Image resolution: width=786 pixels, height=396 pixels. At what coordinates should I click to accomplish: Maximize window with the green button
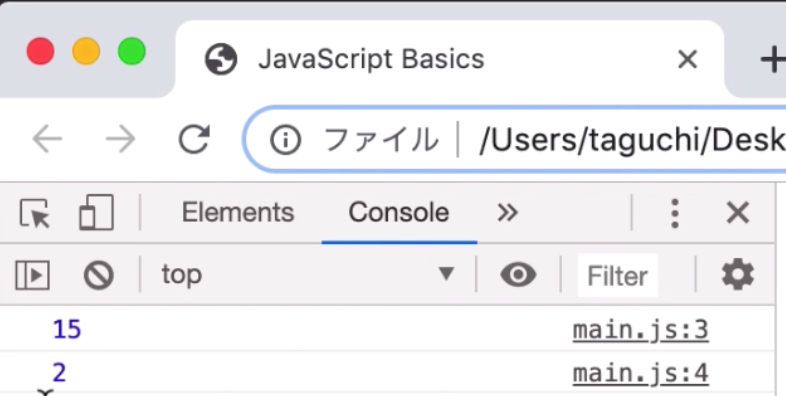132,52
